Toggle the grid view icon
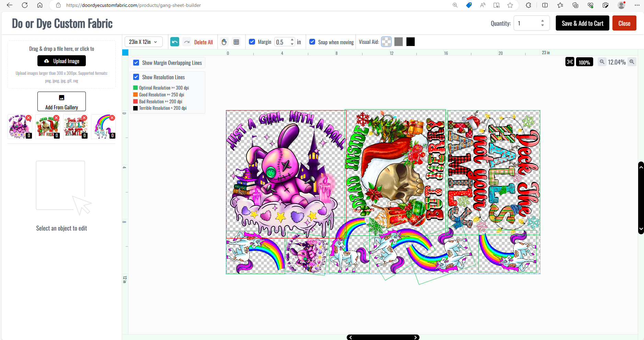The width and height of the screenshot is (644, 340). point(236,42)
